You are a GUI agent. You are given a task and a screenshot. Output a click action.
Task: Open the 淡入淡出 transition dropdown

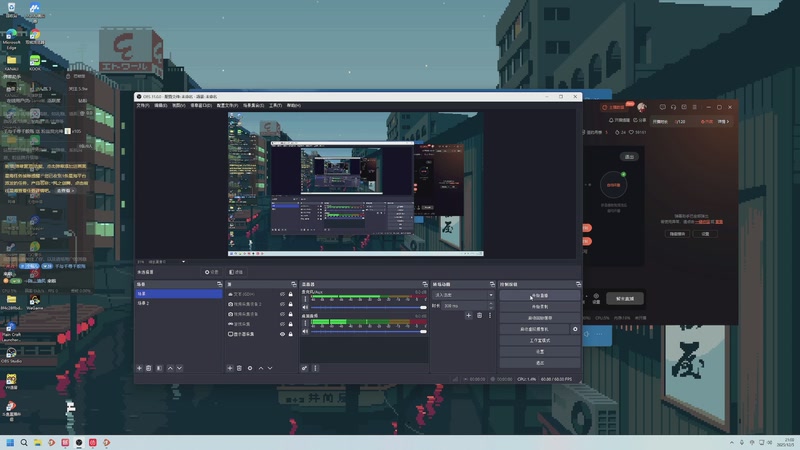coord(463,295)
